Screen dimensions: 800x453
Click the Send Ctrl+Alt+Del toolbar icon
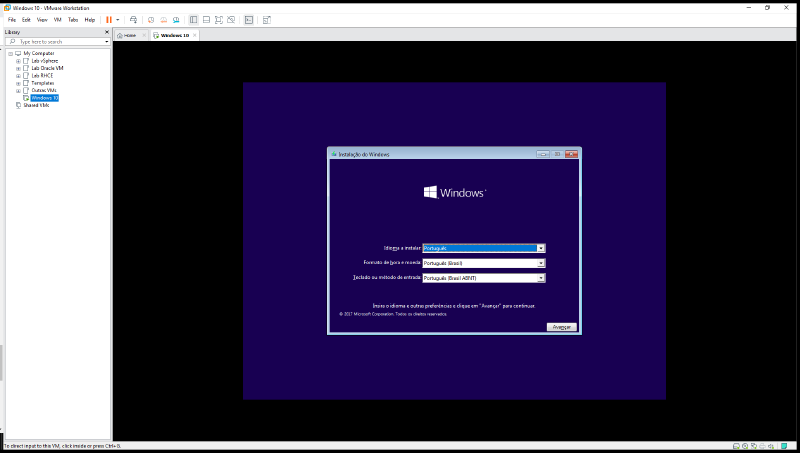click(x=133, y=19)
